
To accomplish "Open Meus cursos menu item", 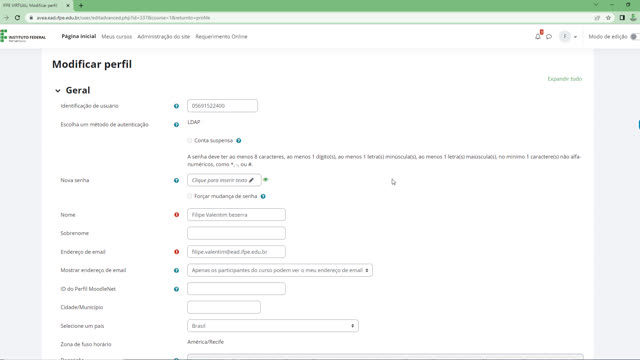I will point(117,37).
